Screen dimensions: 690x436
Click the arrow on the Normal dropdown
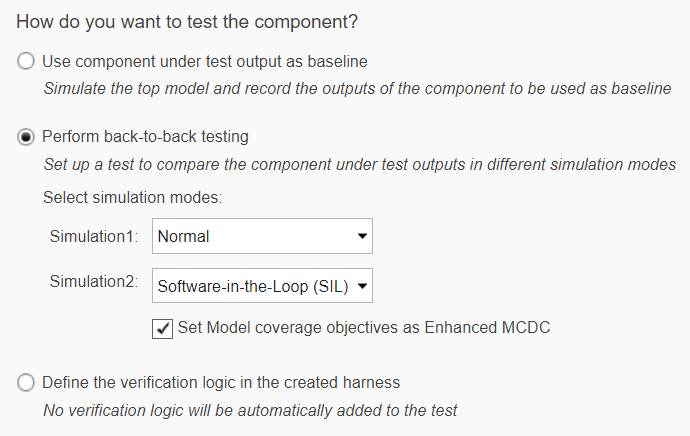(x=360, y=237)
